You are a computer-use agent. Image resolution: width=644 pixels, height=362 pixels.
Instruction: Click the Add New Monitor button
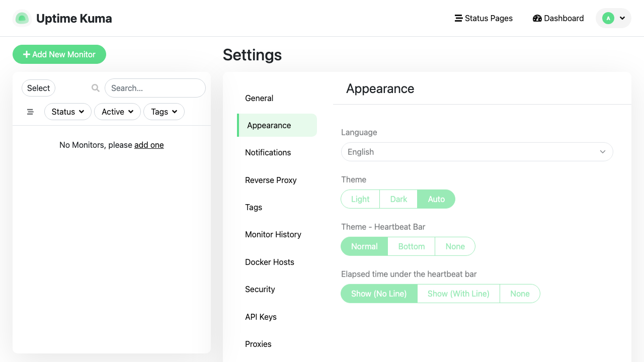click(59, 54)
